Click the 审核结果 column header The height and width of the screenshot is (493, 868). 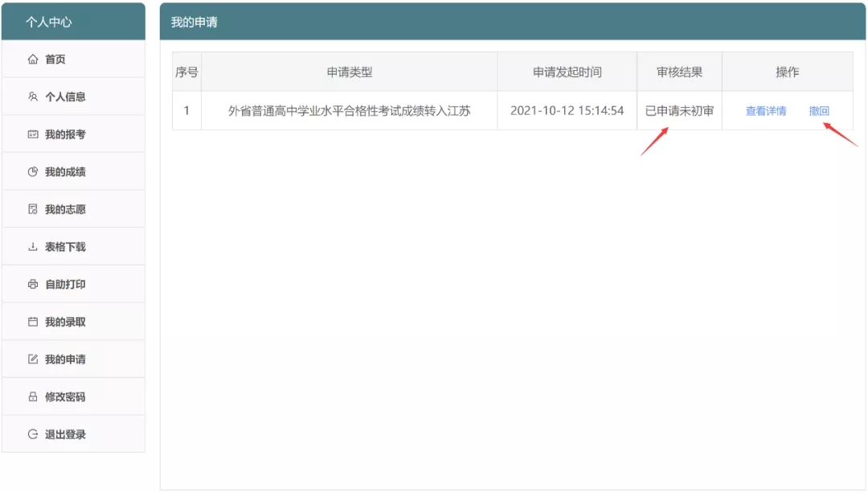coord(679,72)
